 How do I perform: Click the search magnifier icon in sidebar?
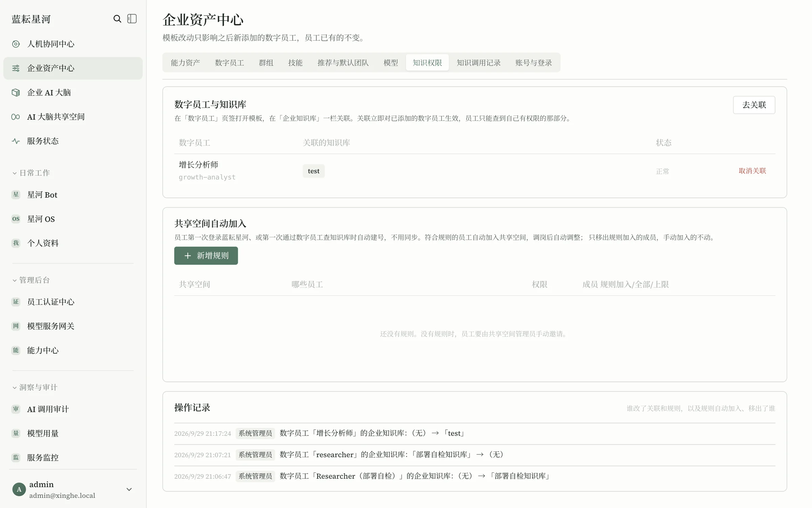coord(117,19)
